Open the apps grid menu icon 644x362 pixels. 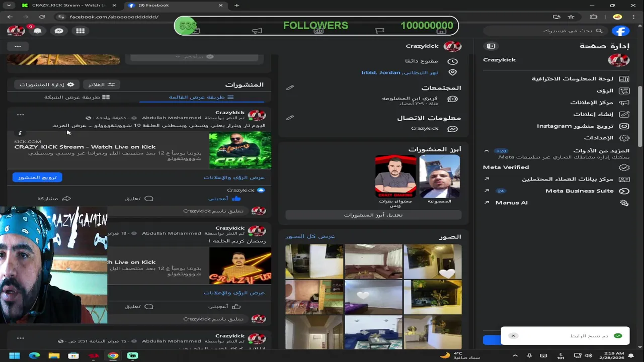point(80,31)
